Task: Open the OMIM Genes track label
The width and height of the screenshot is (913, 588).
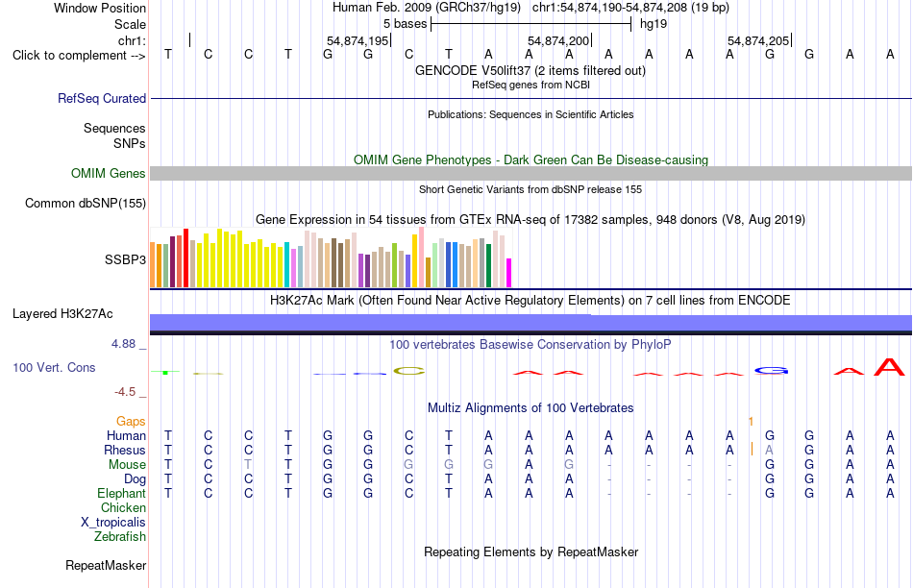Action: (109, 174)
